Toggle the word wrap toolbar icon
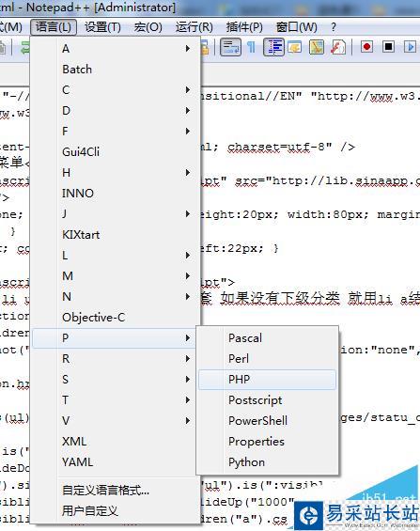The width and height of the screenshot is (420, 531). [x=230, y=47]
